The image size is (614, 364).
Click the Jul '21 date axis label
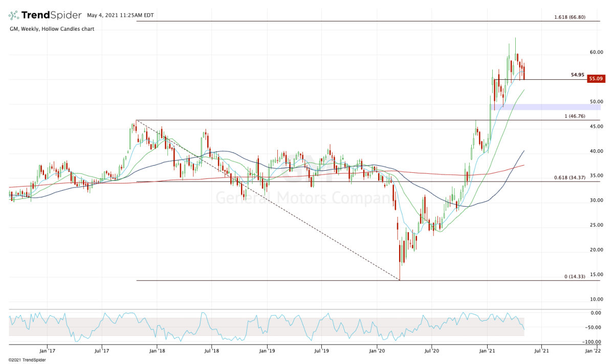542,351
